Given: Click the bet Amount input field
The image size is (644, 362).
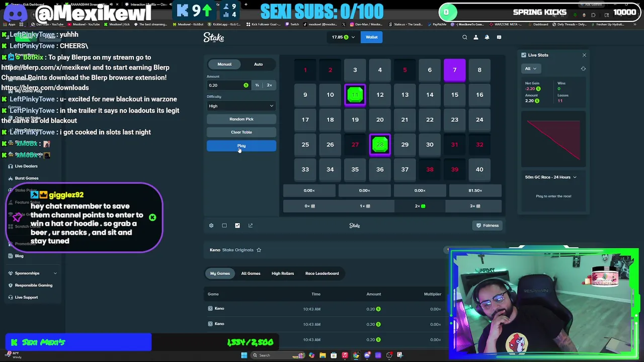Looking at the screenshot, I should point(229,85).
